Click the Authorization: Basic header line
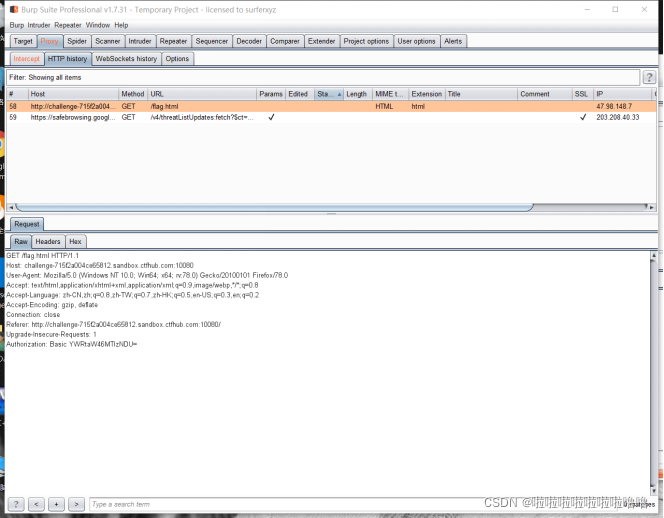664x518 pixels. point(72,344)
